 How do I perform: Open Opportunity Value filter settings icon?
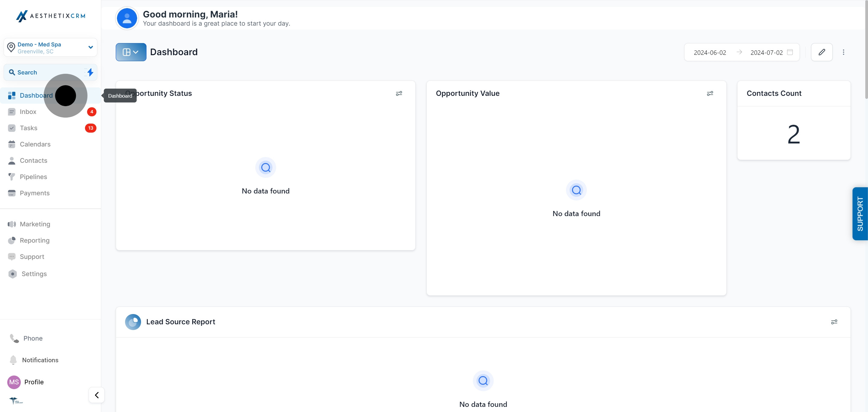(x=710, y=94)
